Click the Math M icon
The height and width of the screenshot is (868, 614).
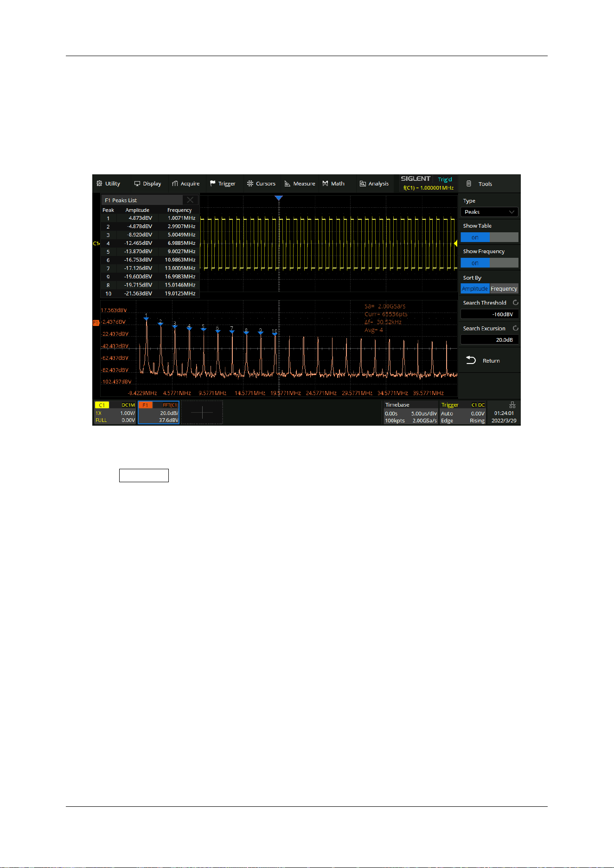click(325, 184)
